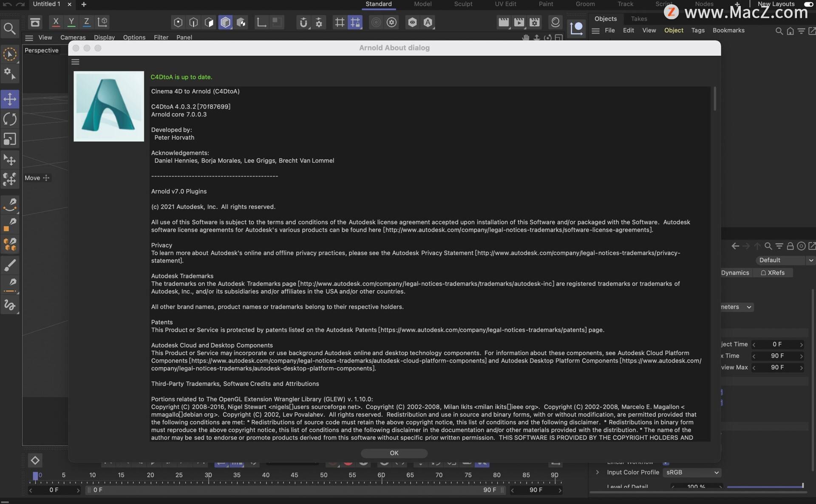Viewport: 816px width, 504px height.
Task: Click the points mode hexagon icon
Action: 178,22
